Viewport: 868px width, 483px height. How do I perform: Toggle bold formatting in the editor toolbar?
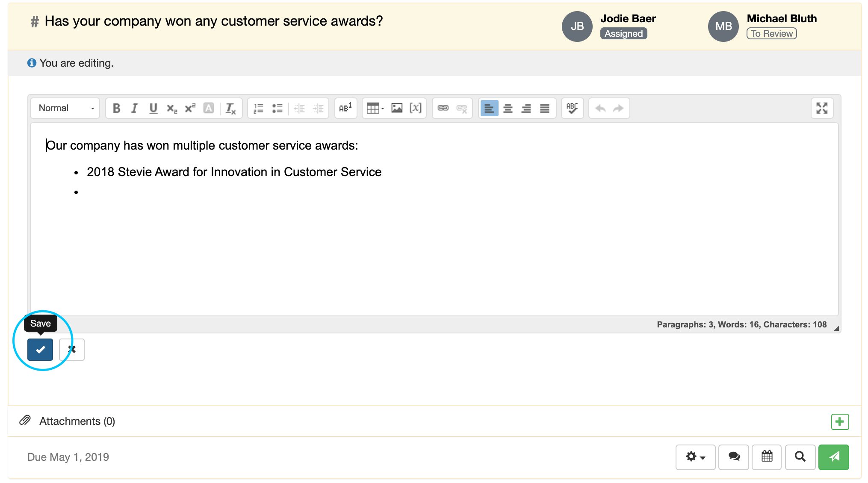(x=116, y=108)
